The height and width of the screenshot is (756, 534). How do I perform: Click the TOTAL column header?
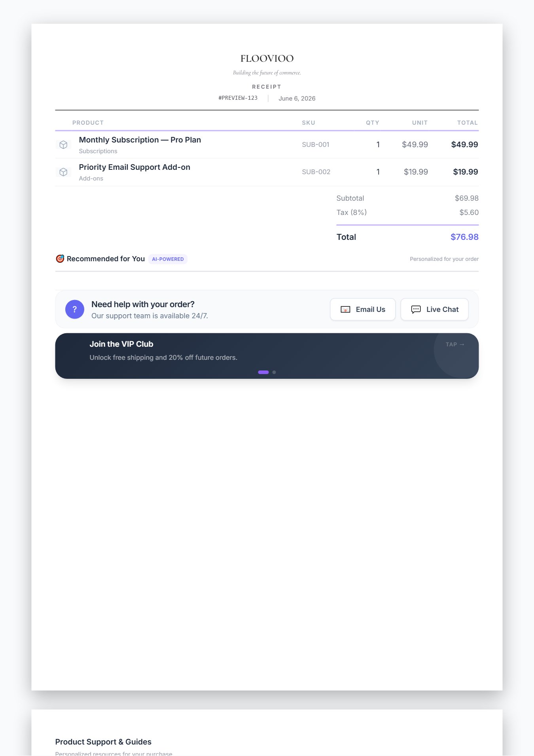tap(468, 123)
